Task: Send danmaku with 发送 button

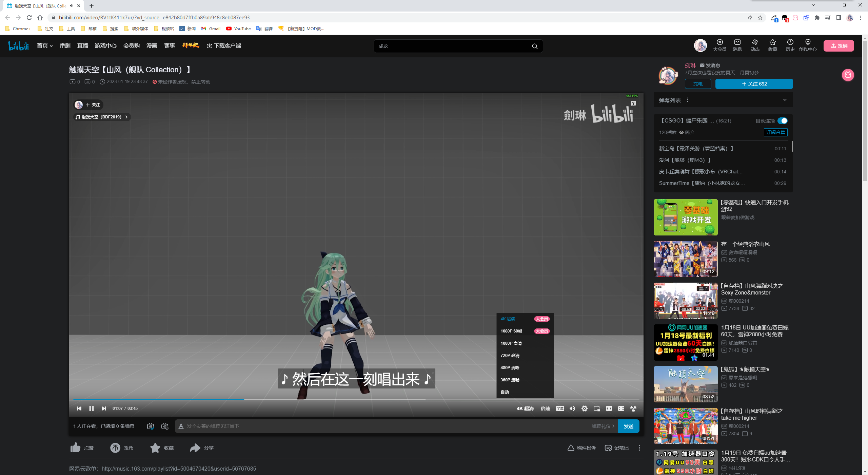Action: coord(629,426)
